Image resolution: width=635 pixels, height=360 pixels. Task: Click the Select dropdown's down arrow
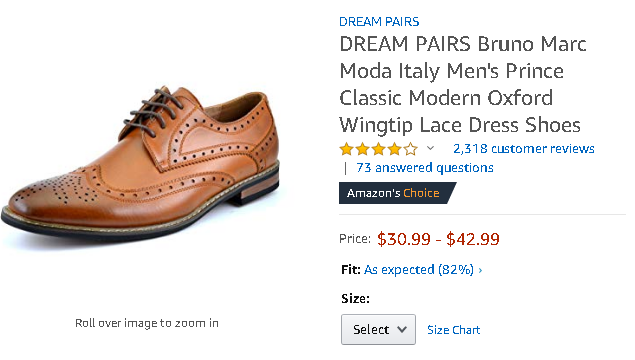point(402,330)
